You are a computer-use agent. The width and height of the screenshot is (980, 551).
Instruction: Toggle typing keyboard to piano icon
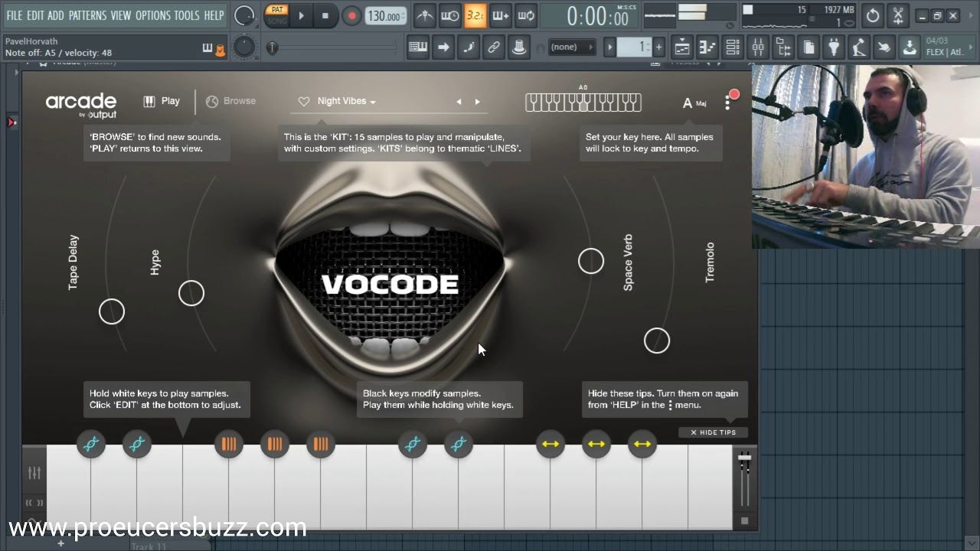coord(418,47)
